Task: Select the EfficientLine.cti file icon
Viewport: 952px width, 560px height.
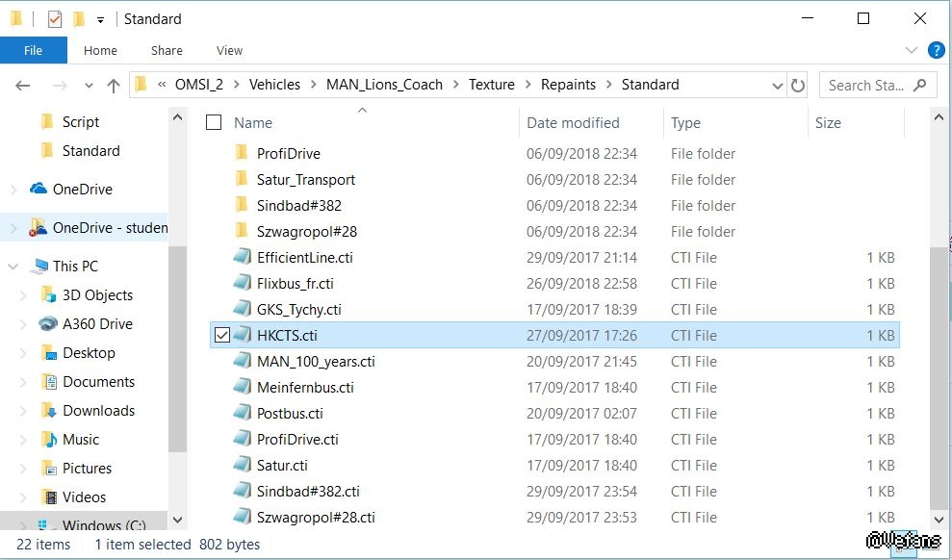Action: coord(243,257)
